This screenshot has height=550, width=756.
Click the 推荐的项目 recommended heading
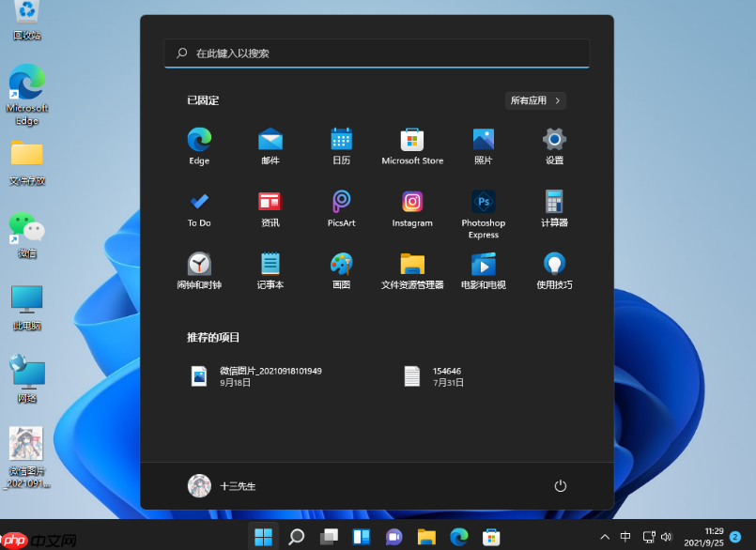click(x=213, y=337)
